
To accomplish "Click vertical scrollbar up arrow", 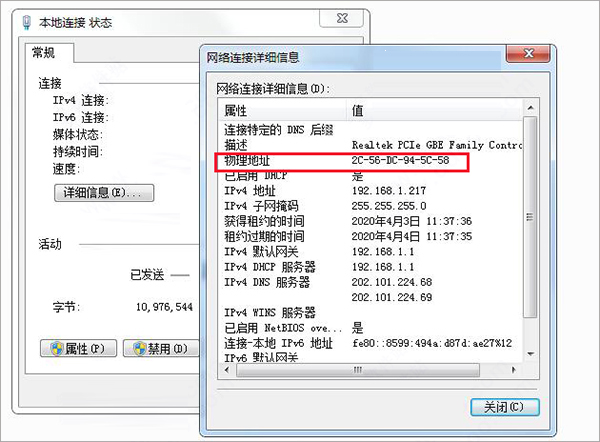I will click(530, 108).
